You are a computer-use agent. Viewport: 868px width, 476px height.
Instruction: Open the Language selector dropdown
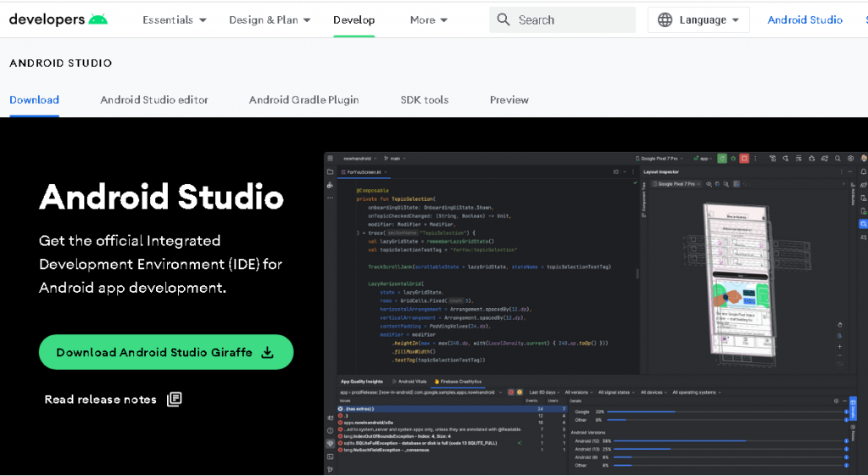tap(698, 20)
